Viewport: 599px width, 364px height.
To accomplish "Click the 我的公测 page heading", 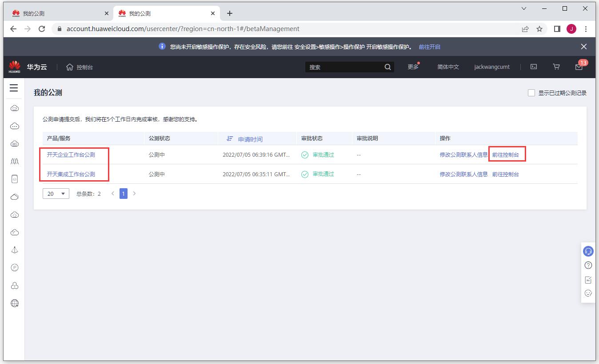I will pyautogui.click(x=48, y=93).
